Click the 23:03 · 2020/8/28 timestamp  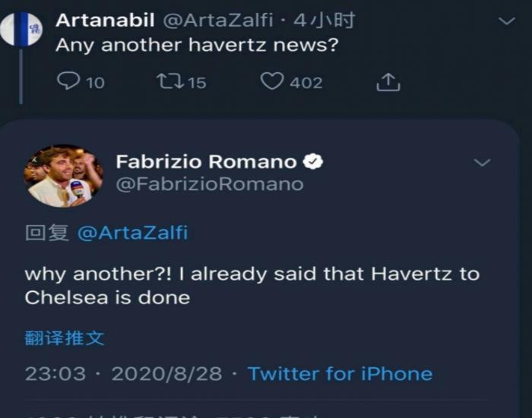pos(124,374)
